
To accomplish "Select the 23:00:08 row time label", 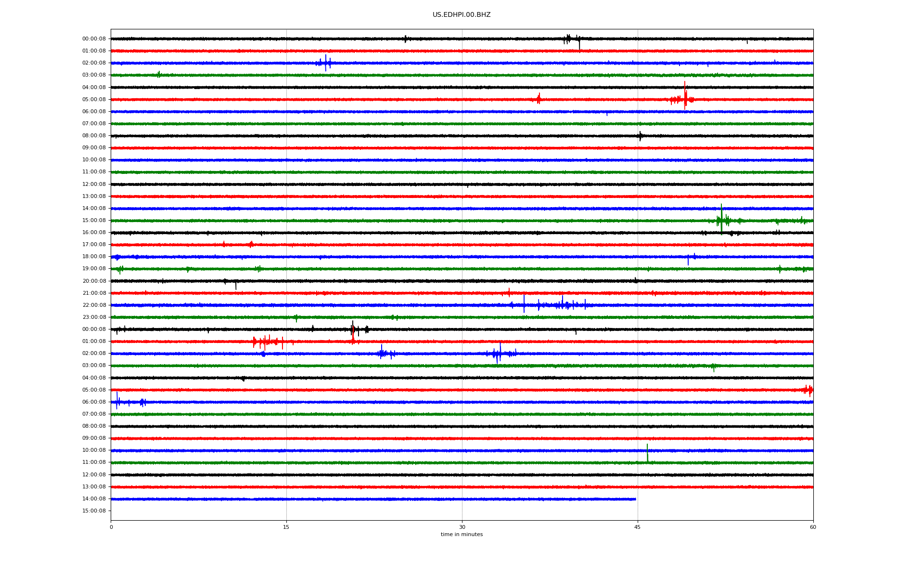I will (x=94, y=317).
